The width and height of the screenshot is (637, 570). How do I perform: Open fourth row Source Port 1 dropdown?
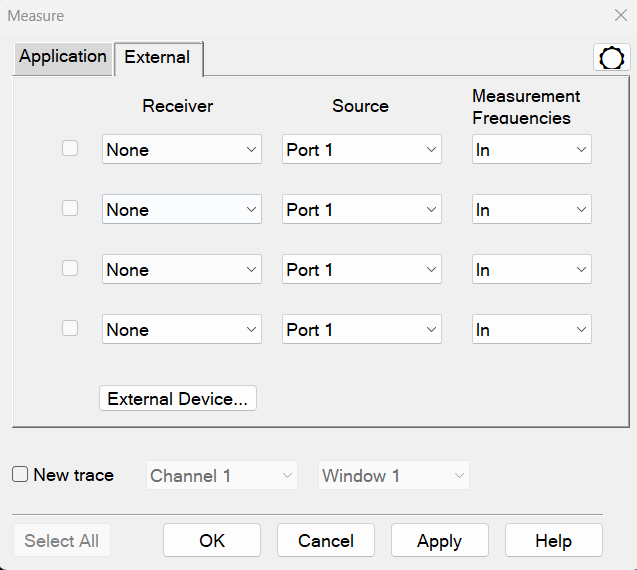pos(362,329)
